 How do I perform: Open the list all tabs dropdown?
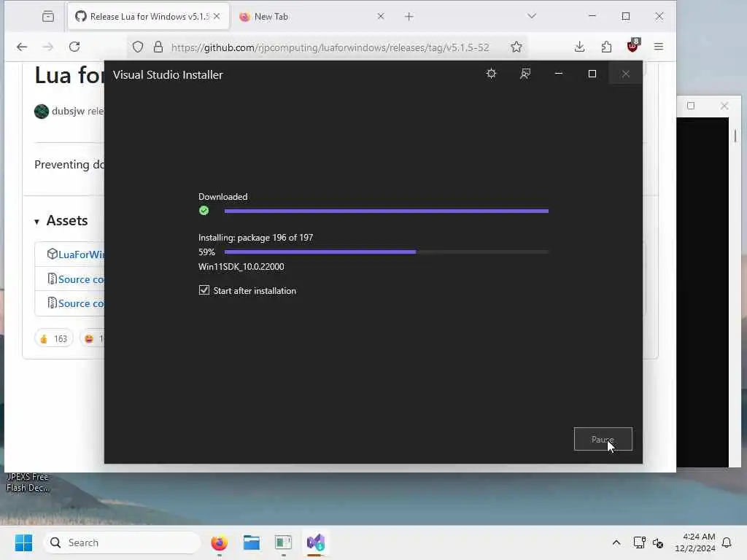pos(532,16)
